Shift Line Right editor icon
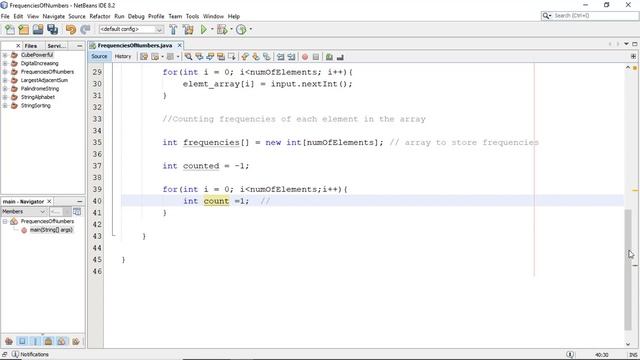 tap(291, 57)
